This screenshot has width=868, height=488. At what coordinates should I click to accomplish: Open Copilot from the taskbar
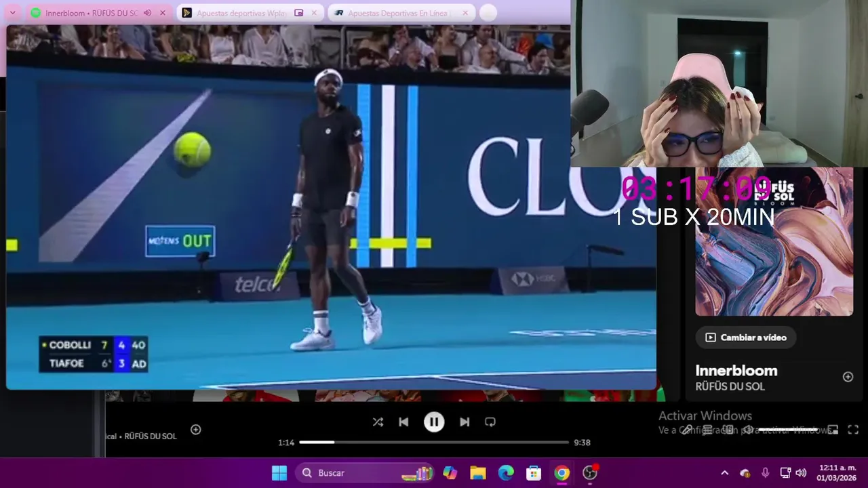coord(450,473)
